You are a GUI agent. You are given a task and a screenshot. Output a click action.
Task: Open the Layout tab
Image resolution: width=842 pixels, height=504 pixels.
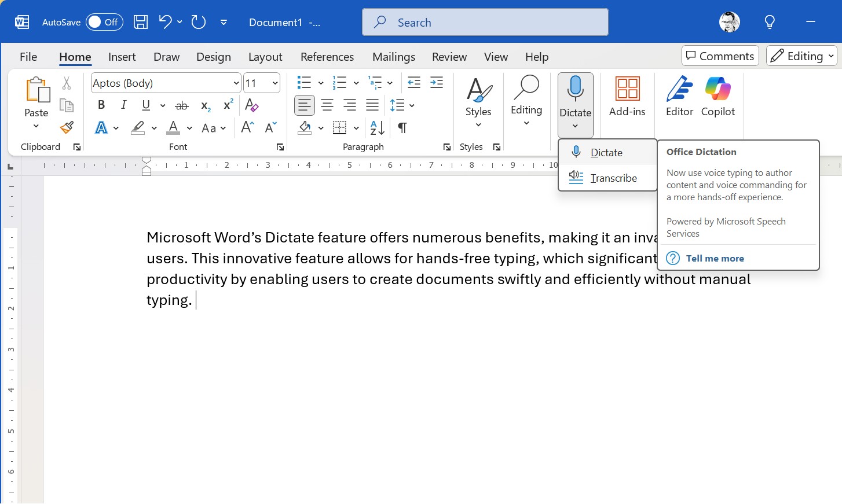coord(265,57)
